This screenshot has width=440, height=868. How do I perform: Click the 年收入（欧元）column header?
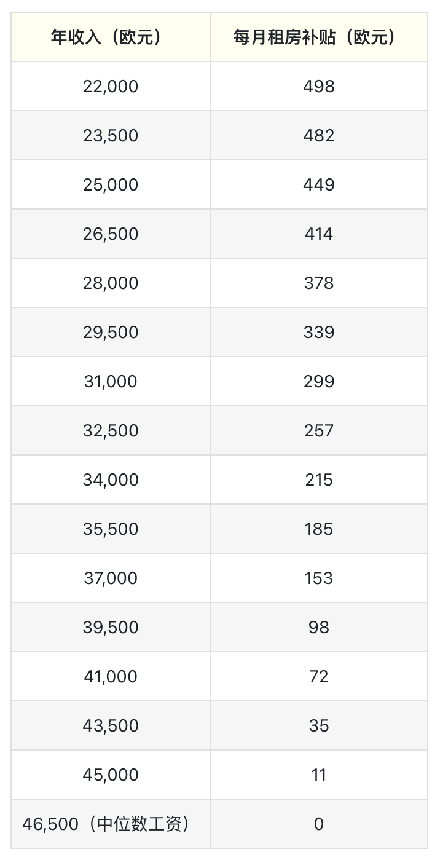111,37
